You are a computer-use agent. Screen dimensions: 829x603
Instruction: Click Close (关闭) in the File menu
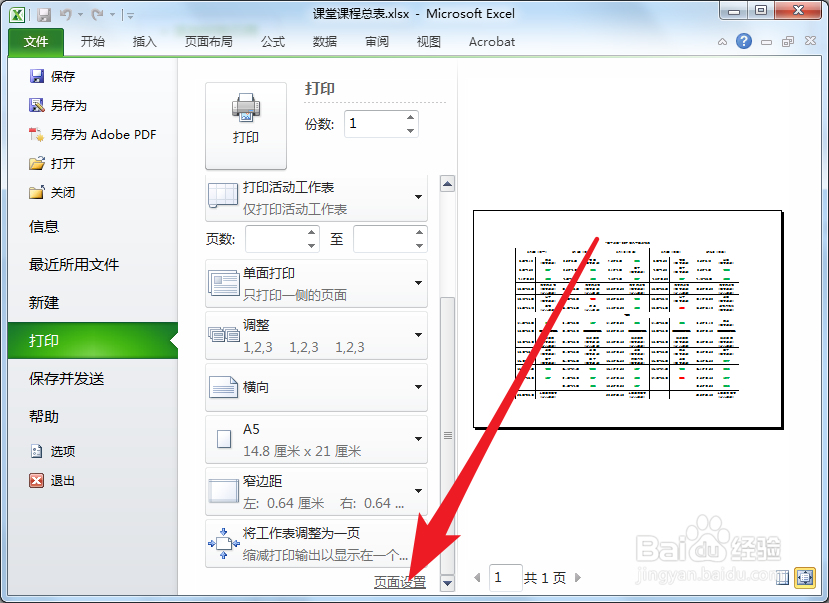pos(52,192)
